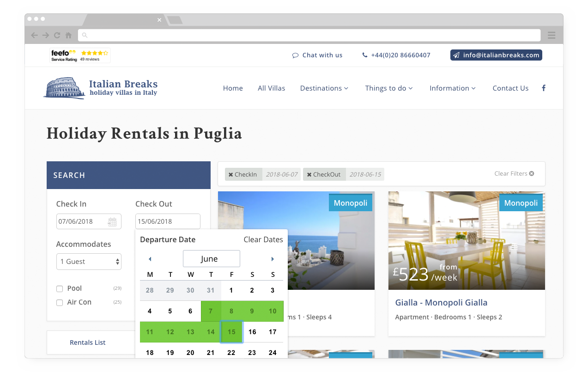Close the current browser tab
This screenshot has height=373, width=588.
[x=159, y=20]
